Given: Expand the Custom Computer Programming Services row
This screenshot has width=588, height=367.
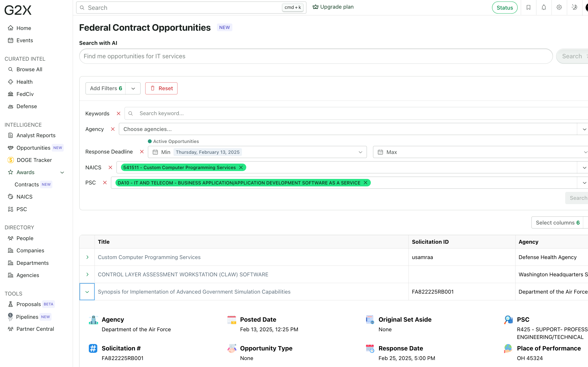Looking at the screenshot, I should click(x=87, y=257).
